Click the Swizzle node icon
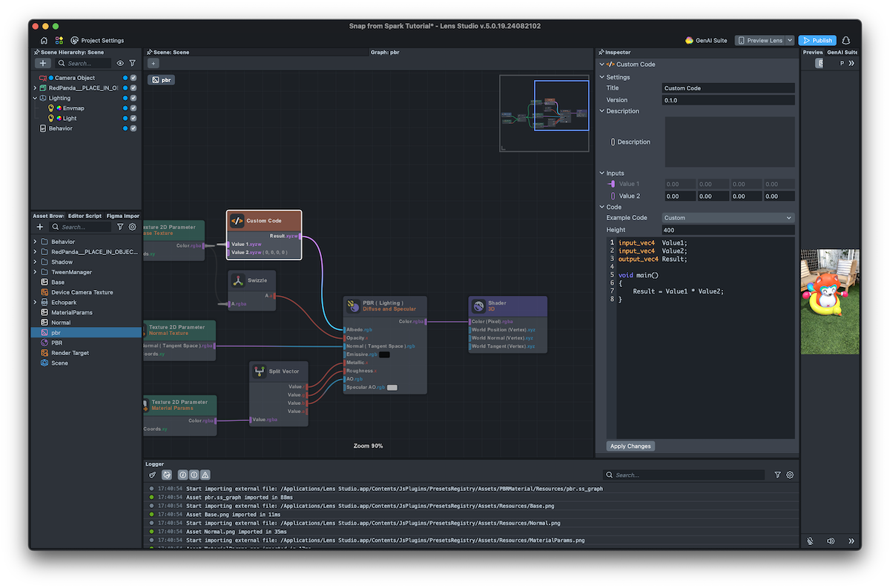The image size is (890, 588). click(x=238, y=280)
